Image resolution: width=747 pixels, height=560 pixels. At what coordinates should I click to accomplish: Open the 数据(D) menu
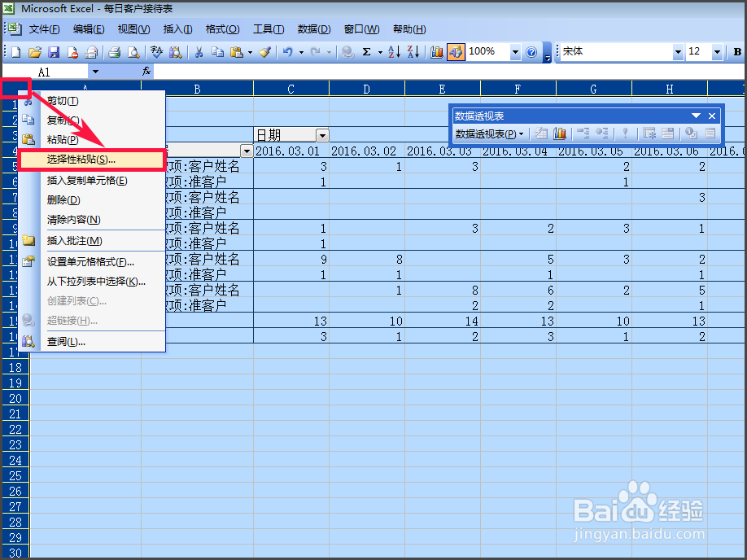(x=314, y=29)
